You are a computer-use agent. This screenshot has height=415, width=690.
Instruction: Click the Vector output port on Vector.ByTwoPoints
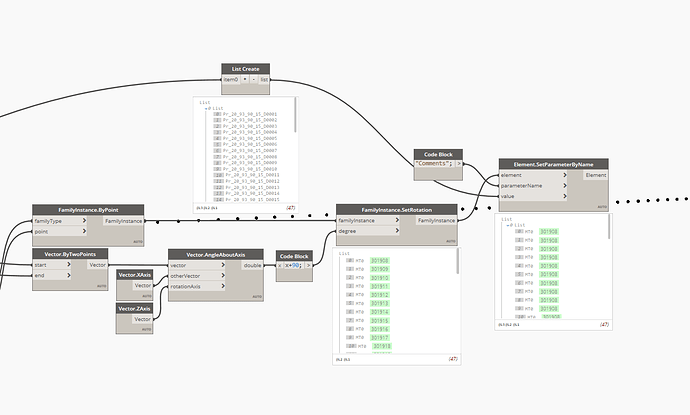point(97,265)
